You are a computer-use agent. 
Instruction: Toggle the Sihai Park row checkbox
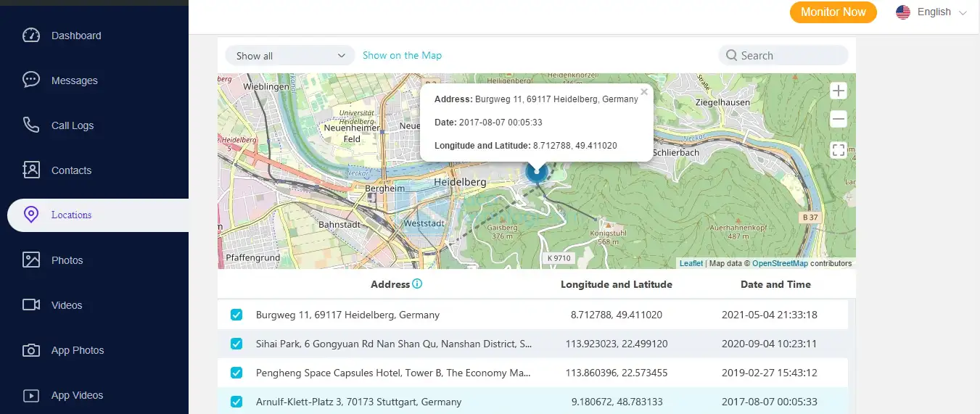pos(236,344)
